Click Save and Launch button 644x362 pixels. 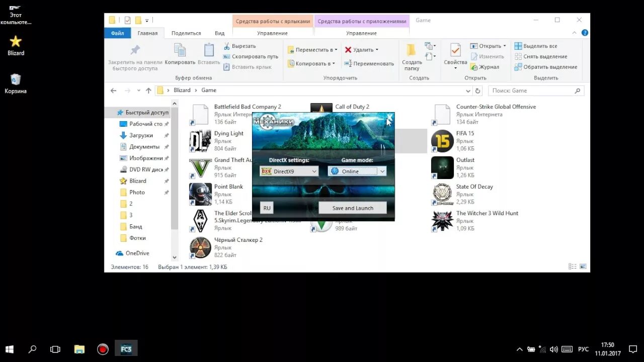point(353,208)
